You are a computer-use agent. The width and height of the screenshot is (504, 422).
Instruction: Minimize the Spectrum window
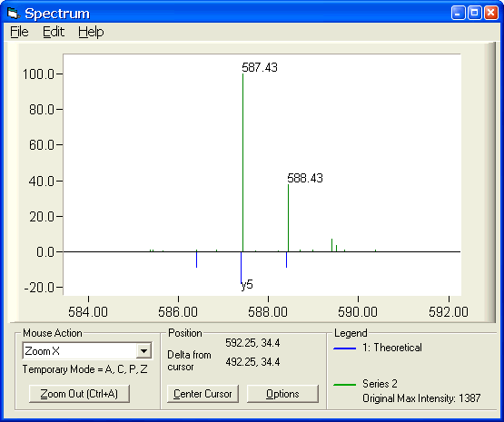click(458, 14)
